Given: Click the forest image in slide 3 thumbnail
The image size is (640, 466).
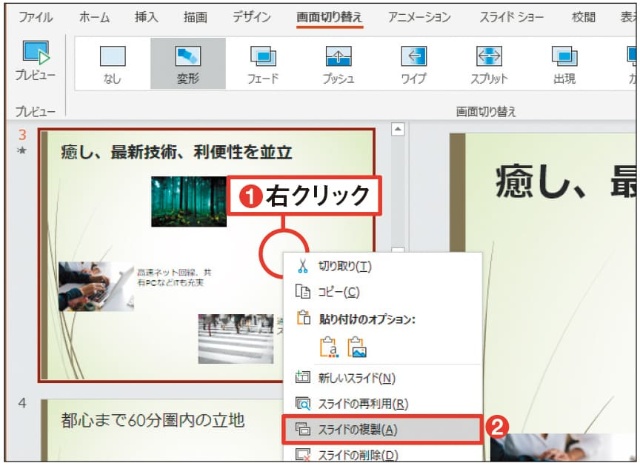Looking at the screenshot, I should [x=189, y=202].
